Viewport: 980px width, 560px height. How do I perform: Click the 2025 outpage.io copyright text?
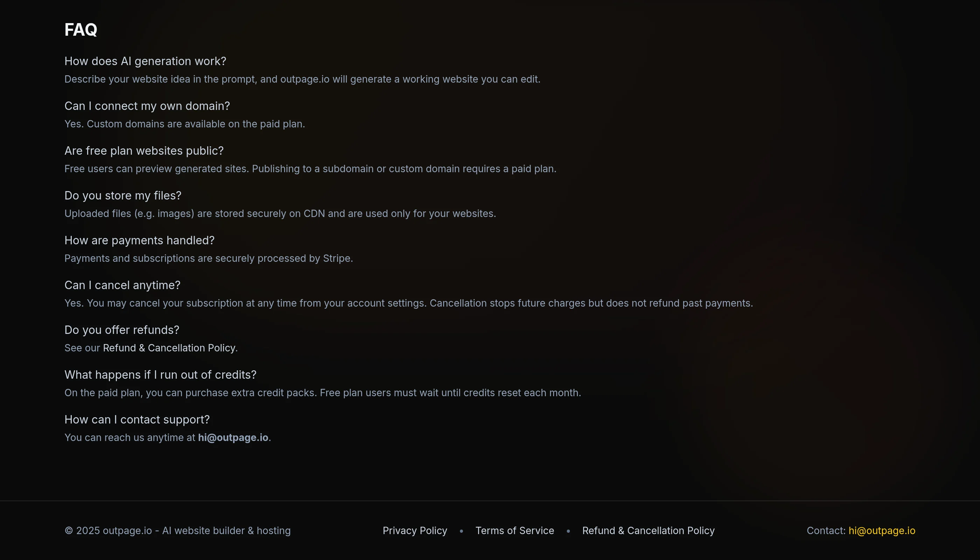coord(177,530)
